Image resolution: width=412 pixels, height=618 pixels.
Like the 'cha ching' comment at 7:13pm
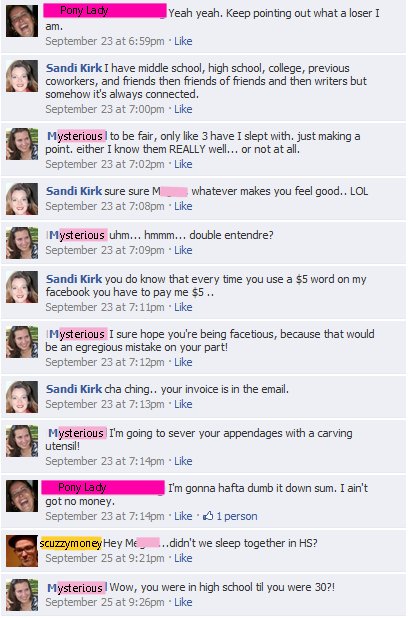(x=183, y=404)
